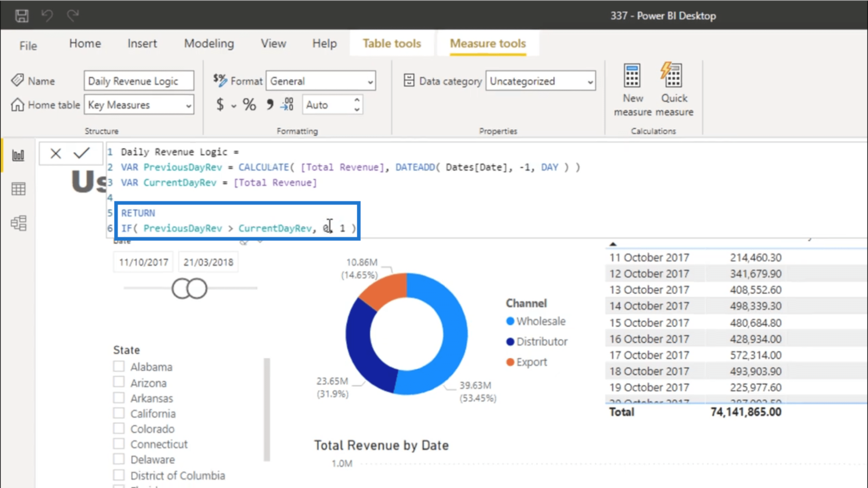Switch to Measure tools tab
This screenshot has width=868, height=488.
[x=488, y=43]
